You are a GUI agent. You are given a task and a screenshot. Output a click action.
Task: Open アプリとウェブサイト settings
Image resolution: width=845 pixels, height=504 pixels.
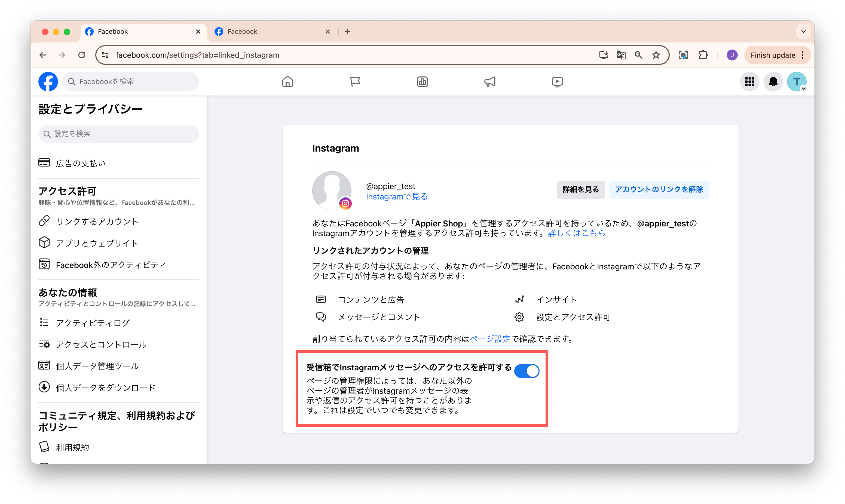[x=118, y=243]
